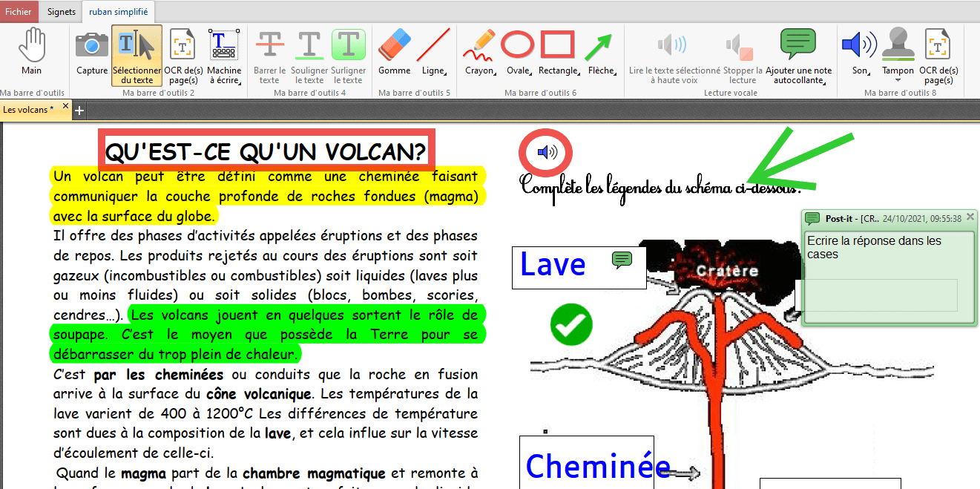The height and width of the screenshot is (489, 980).
Task: Select the Gomme eraser tool
Action: click(x=394, y=52)
